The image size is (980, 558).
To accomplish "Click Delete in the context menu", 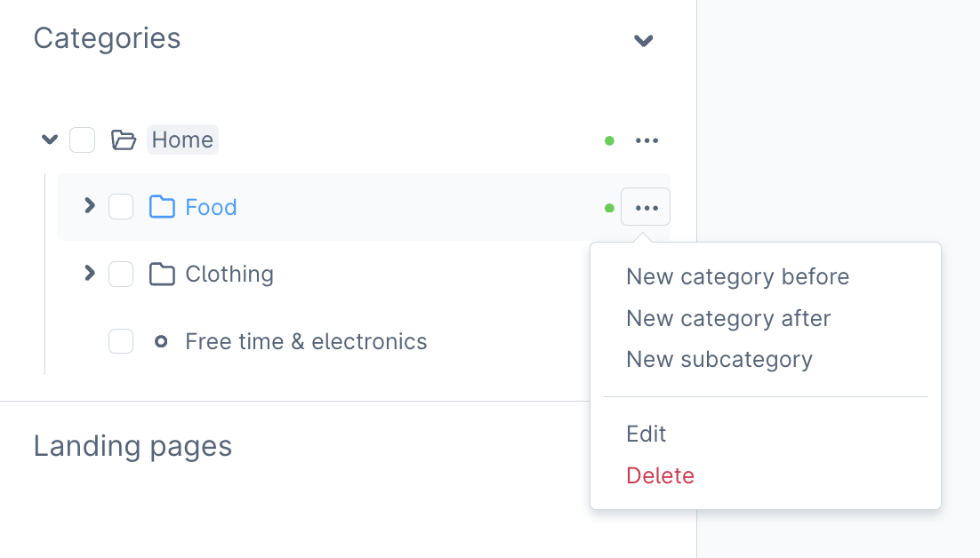I will click(x=660, y=475).
